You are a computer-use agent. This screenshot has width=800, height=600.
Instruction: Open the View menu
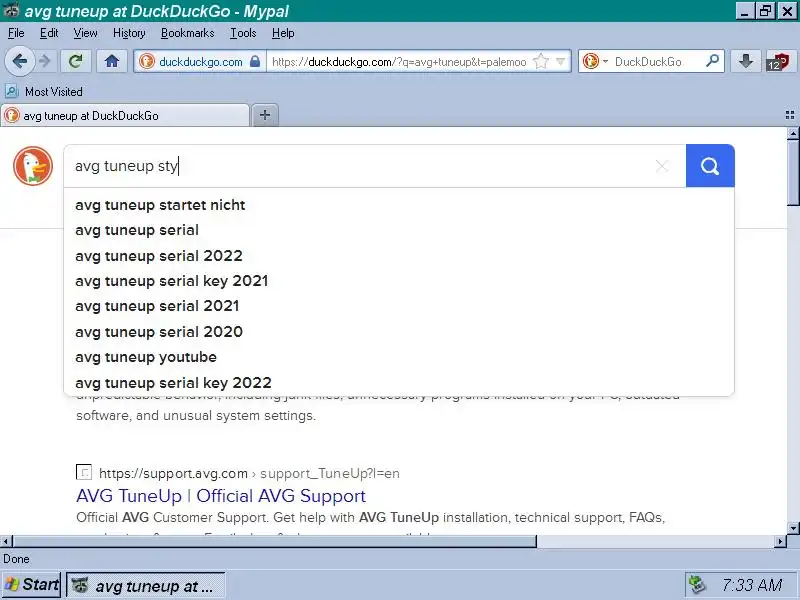(85, 33)
